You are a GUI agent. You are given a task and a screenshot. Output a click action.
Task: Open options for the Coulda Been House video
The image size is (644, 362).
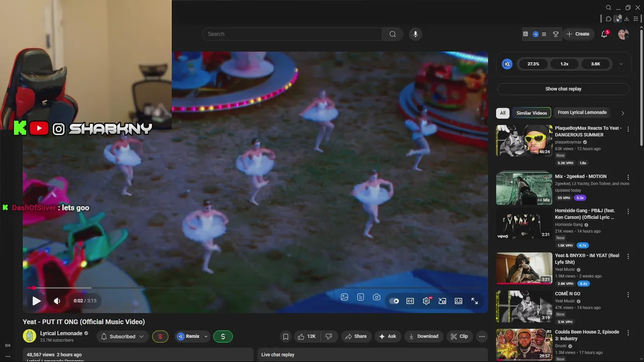click(x=628, y=333)
